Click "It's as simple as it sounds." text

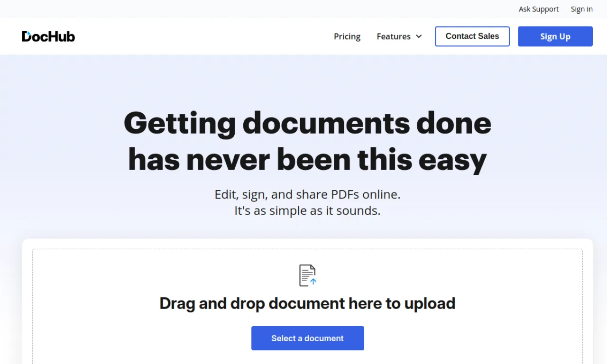307,210
